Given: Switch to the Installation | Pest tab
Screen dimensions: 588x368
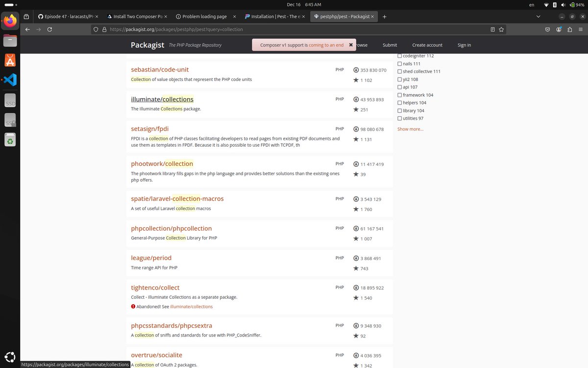Looking at the screenshot, I should tap(274, 16).
